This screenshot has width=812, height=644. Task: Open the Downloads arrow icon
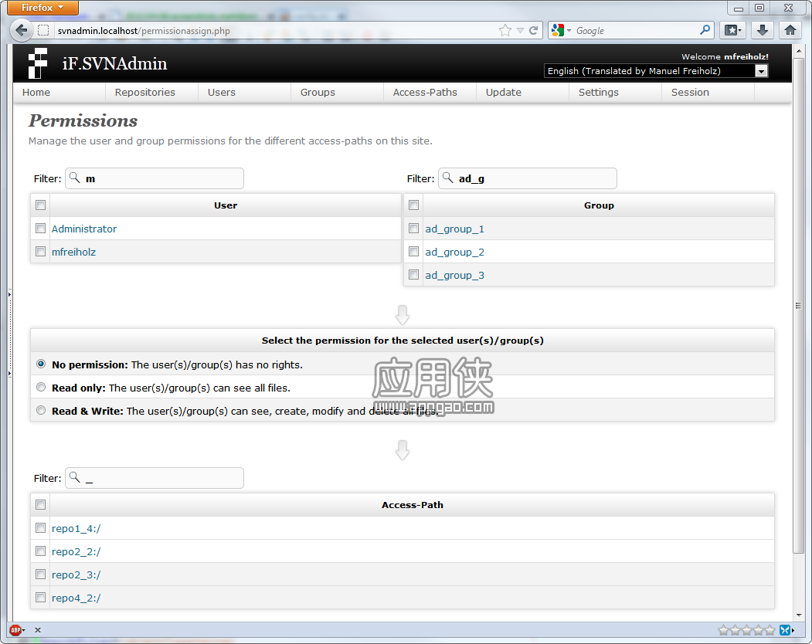point(762,31)
